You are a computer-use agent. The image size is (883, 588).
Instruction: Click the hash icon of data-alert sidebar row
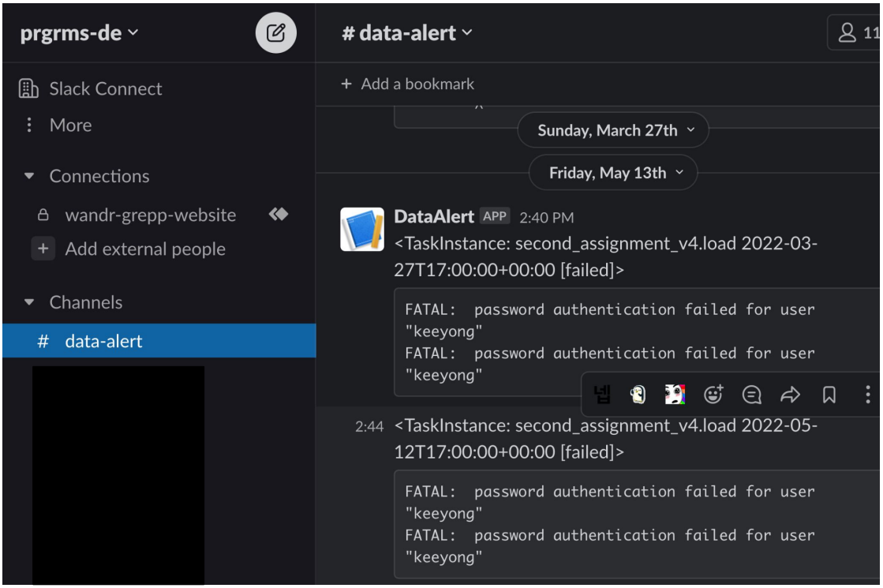point(43,341)
